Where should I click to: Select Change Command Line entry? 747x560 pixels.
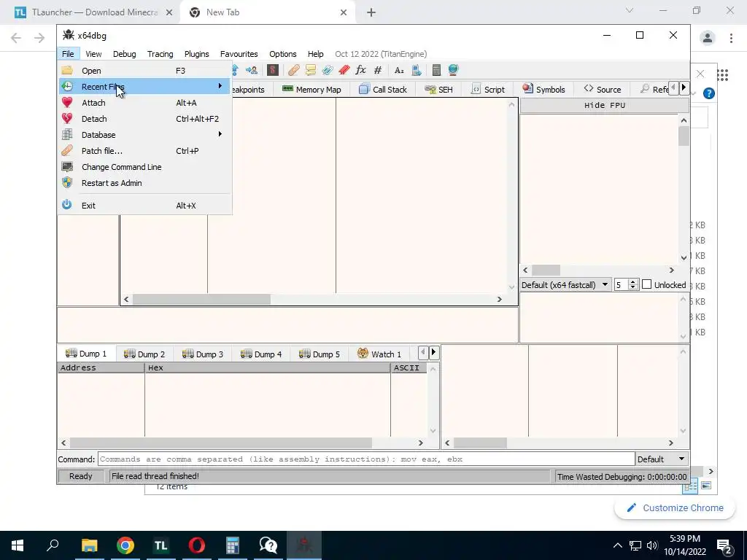pos(144,167)
